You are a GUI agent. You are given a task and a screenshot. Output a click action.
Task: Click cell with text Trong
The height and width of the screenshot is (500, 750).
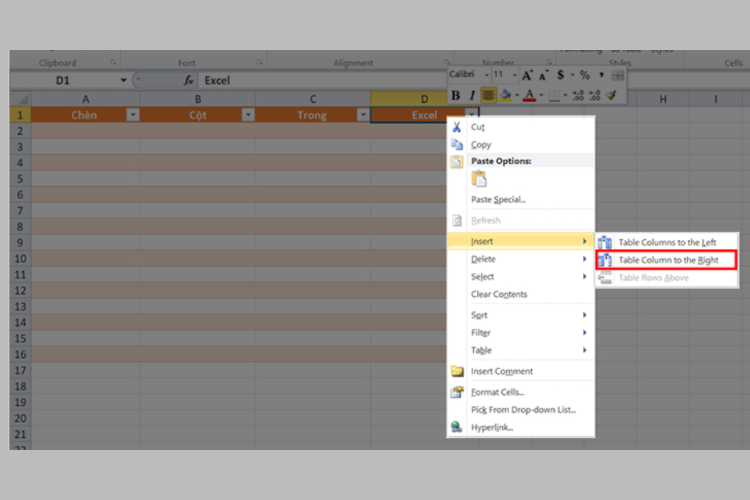click(312, 115)
